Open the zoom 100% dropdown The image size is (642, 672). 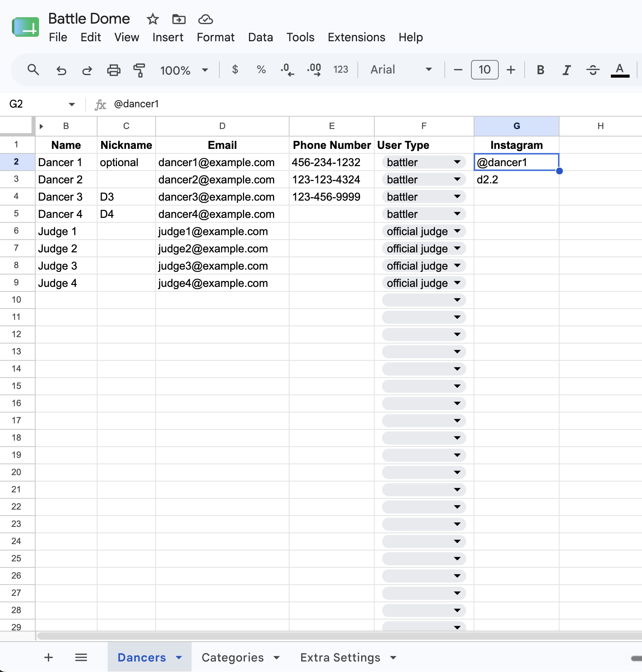pyautogui.click(x=184, y=70)
